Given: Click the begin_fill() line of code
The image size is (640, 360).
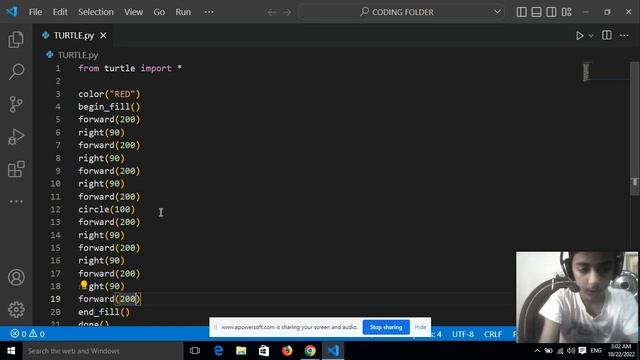Looking at the screenshot, I should point(109,107).
